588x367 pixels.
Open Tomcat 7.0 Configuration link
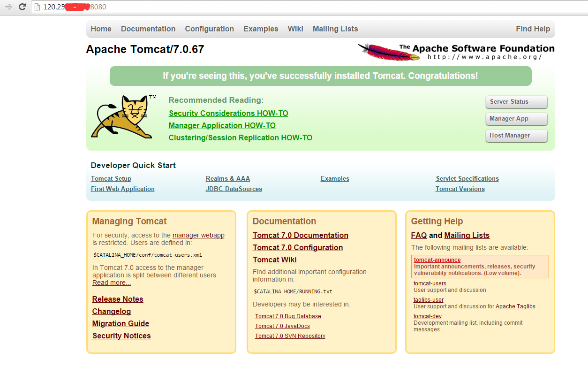point(298,247)
